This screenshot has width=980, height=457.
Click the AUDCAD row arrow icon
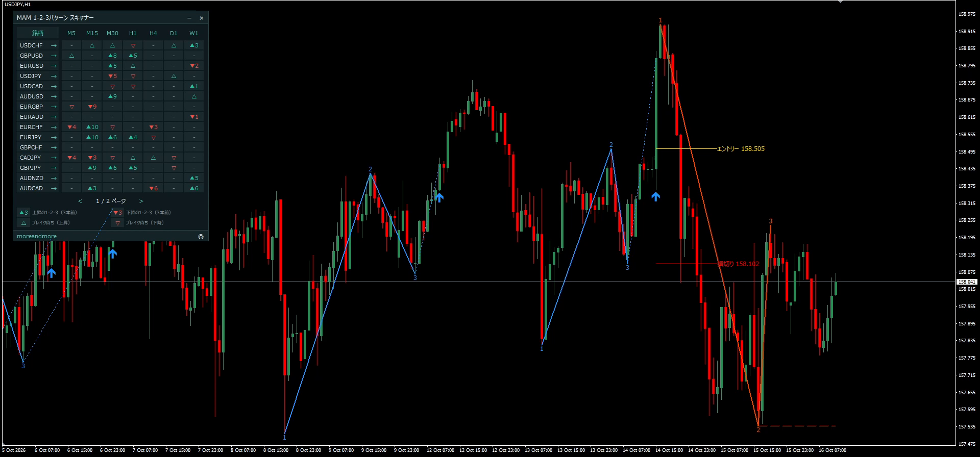click(54, 188)
